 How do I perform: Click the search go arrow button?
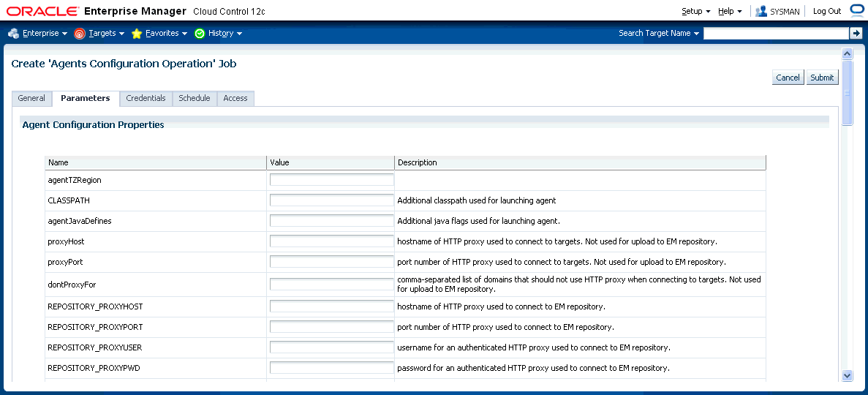click(856, 33)
